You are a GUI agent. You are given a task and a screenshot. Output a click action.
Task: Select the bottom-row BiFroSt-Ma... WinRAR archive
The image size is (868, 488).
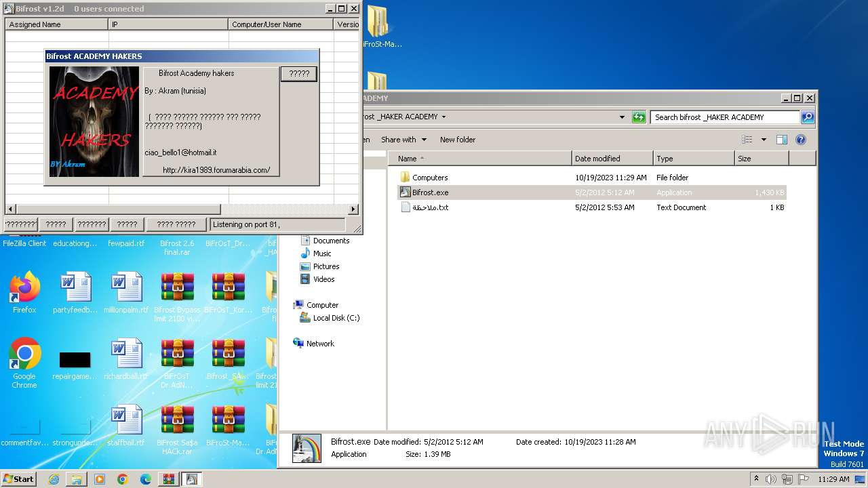(x=228, y=426)
